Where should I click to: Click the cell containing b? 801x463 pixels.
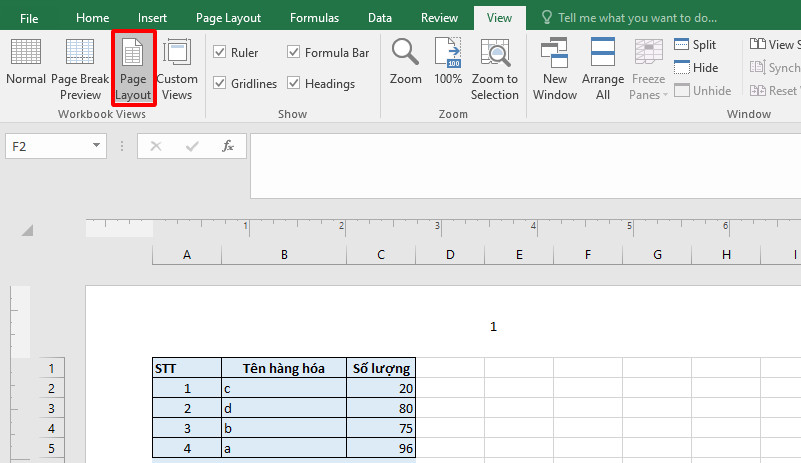point(284,428)
